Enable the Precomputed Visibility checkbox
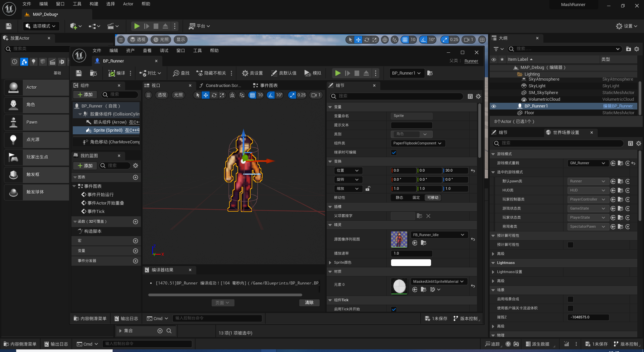The width and height of the screenshot is (644, 352). click(x=570, y=245)
